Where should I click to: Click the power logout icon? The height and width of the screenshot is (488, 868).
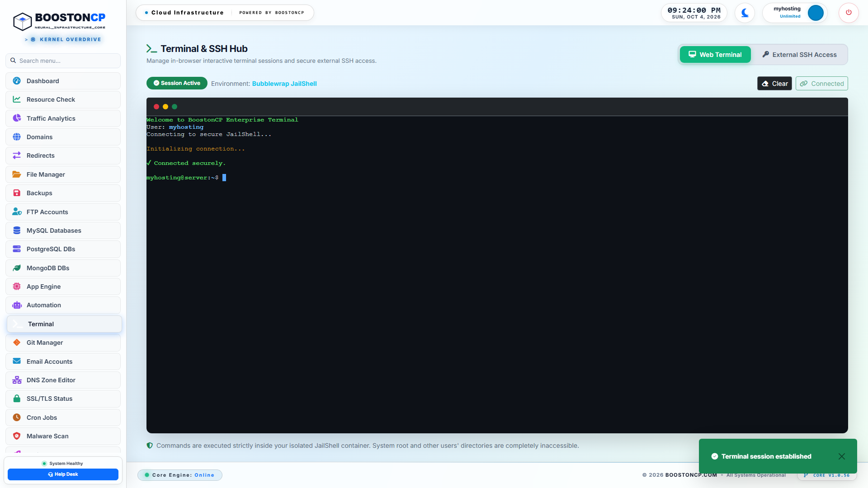point(849,13)
